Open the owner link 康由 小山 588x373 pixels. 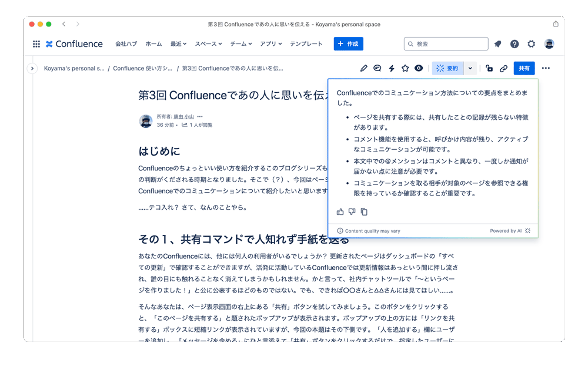click(x=183, y=116)
